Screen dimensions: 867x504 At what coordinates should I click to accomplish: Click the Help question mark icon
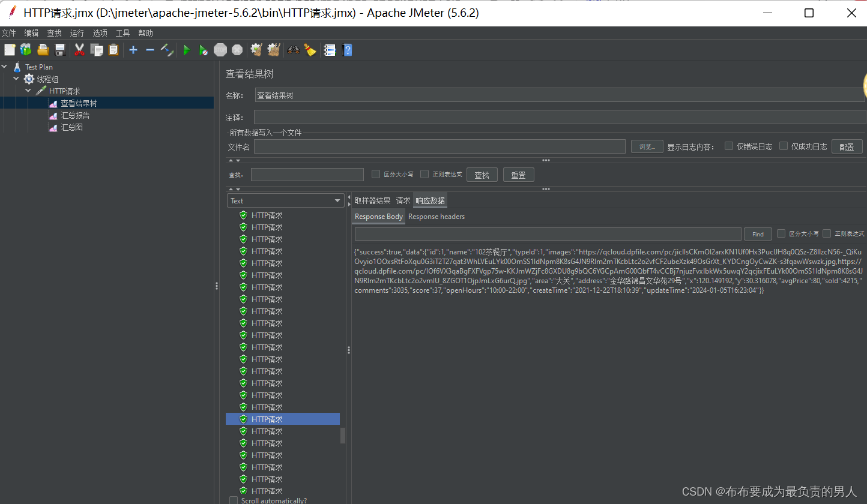coord(347,50)
